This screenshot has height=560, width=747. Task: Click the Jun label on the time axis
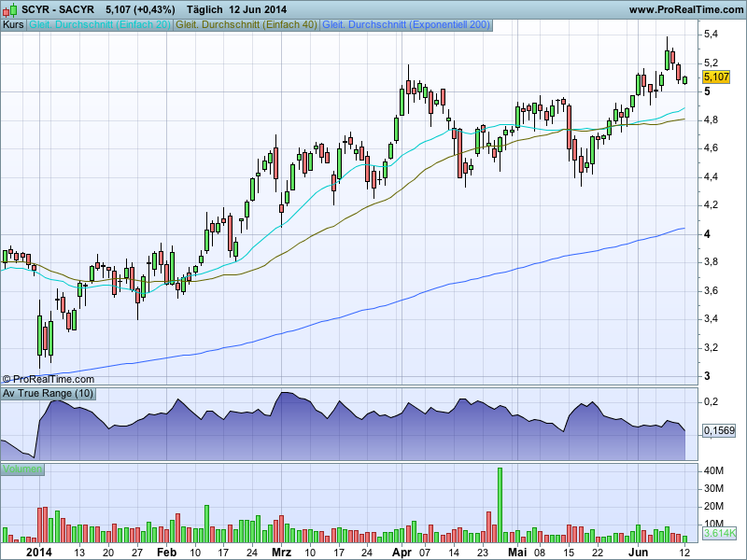tap(638, 553)
